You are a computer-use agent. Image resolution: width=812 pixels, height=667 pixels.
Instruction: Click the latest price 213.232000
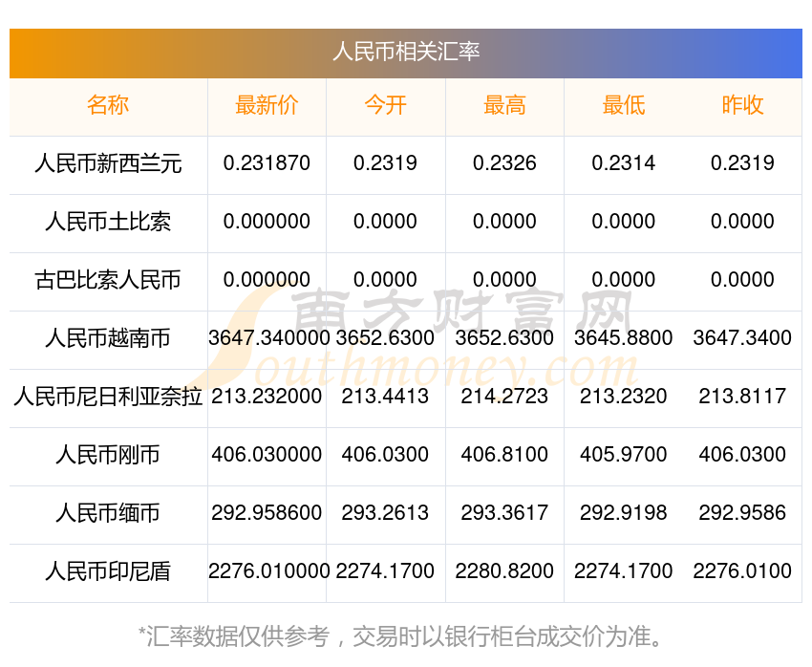(267, 397)
